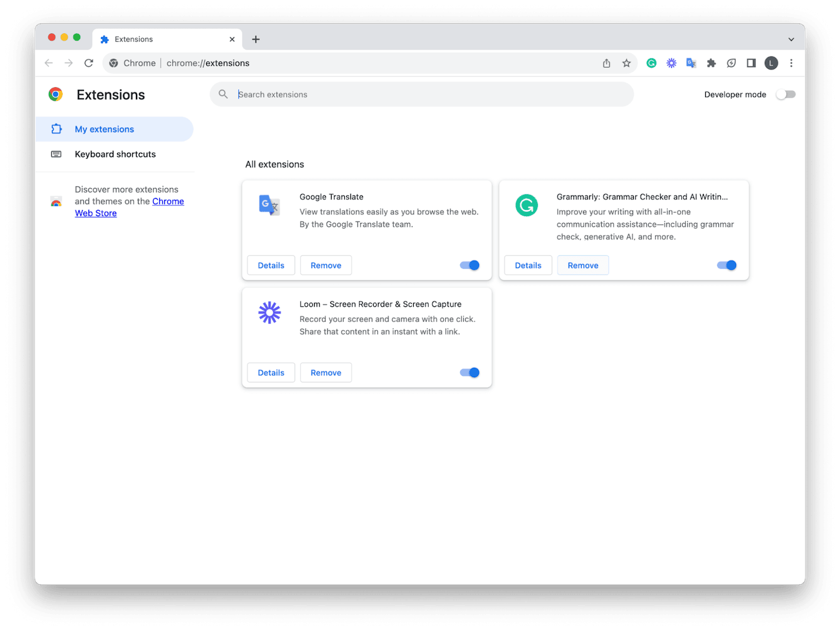Select the Extensions browser tab
The image size is (840, 631).
coord(167,39)
